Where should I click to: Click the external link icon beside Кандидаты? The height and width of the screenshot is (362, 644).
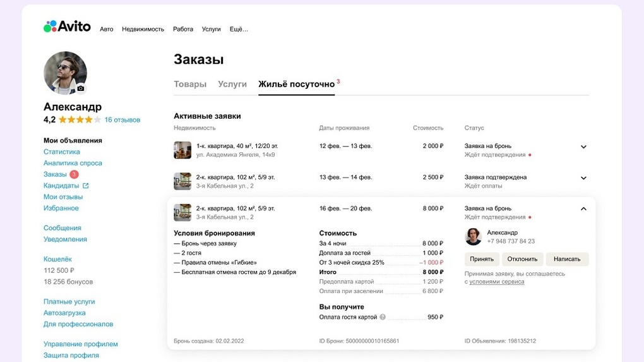coord(86,186)
